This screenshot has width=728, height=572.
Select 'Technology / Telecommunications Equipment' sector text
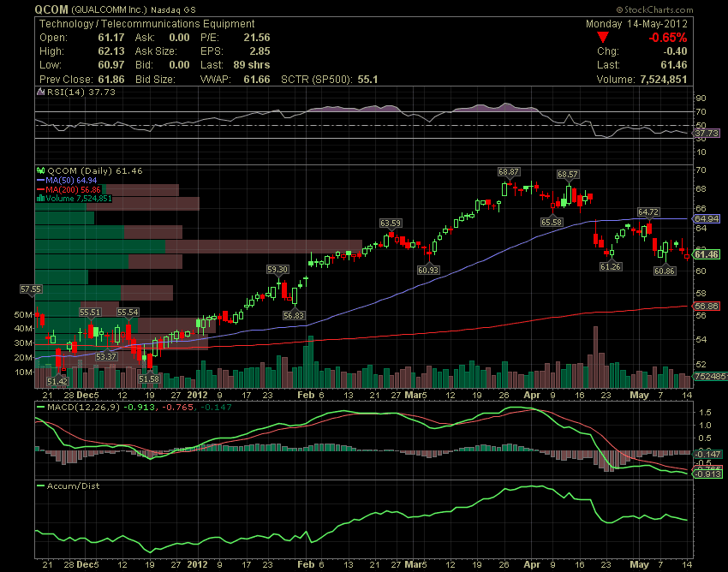pyautogui.click(x=146, y=24)
